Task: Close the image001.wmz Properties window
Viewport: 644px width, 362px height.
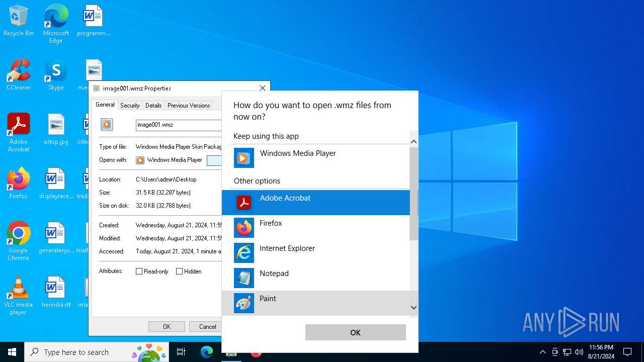Action: click(x=262, y=88)
